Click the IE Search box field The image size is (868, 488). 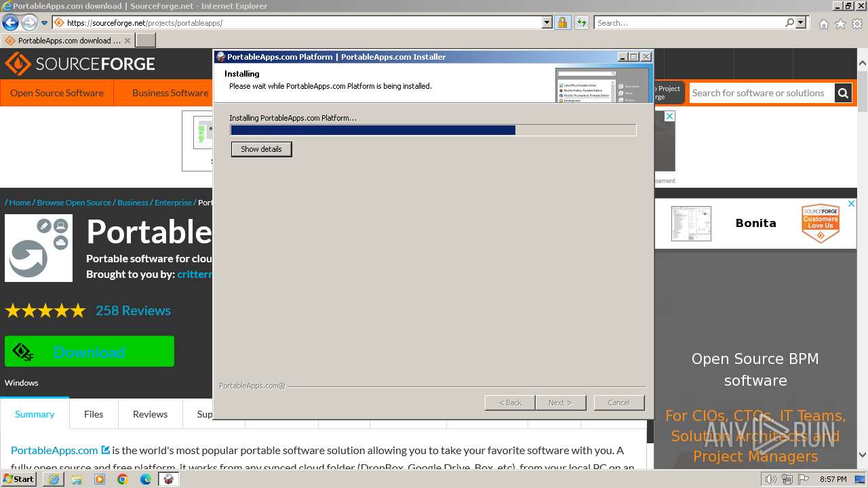pyautogui.click(x=689, y=22)
